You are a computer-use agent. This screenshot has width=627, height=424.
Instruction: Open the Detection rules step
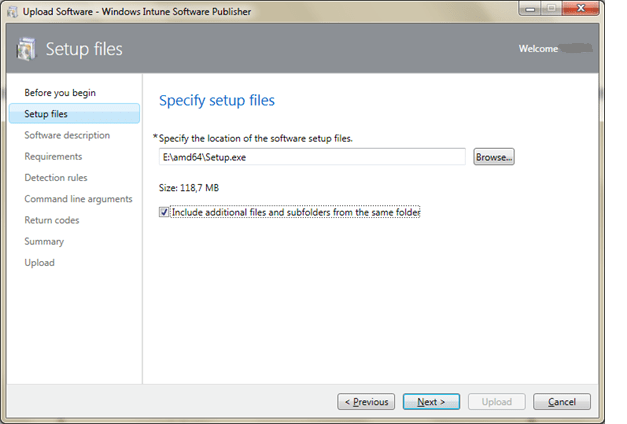pyautogui.click(x=56, y=178)
